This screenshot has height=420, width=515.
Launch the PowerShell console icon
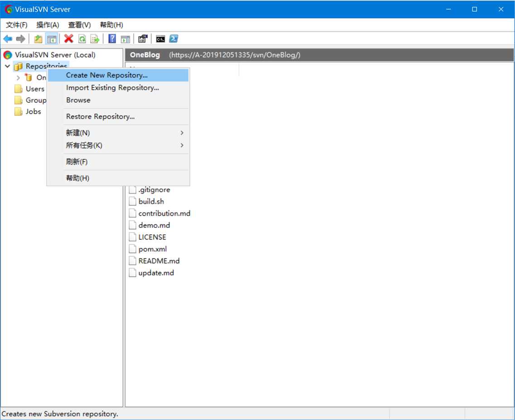click(173, 39)
